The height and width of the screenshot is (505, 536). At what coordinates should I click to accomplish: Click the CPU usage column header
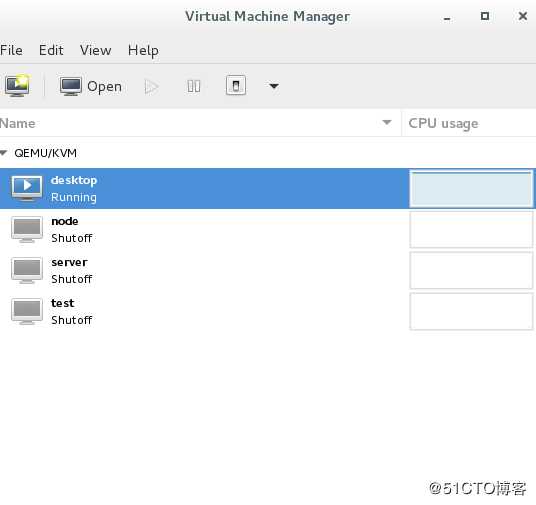(469, 123)
